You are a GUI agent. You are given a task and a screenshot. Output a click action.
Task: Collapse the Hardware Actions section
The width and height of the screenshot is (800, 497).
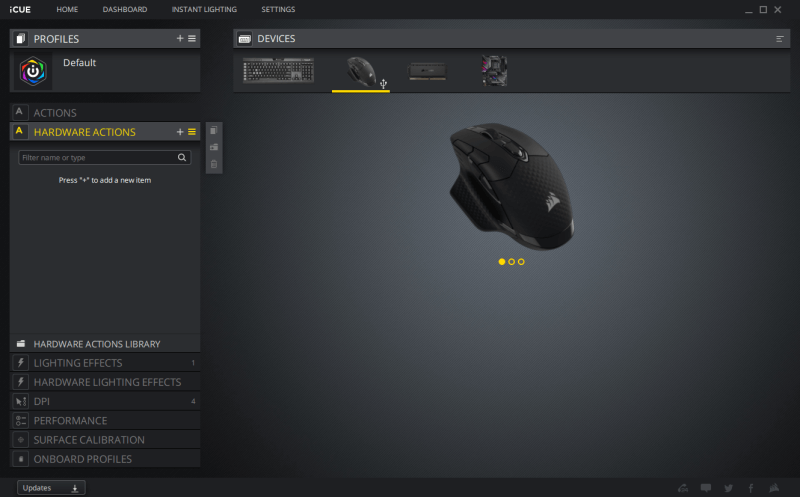[x=105, y=132]
